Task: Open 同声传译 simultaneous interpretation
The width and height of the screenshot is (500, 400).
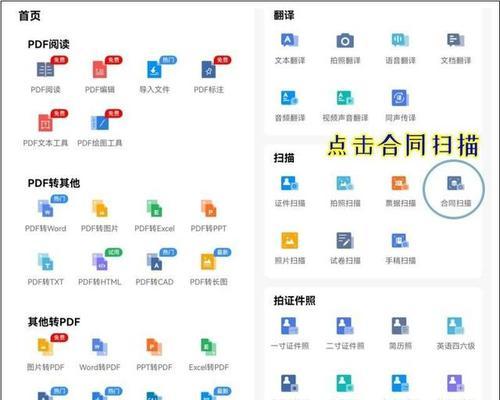Action: [x=400, y=98]
